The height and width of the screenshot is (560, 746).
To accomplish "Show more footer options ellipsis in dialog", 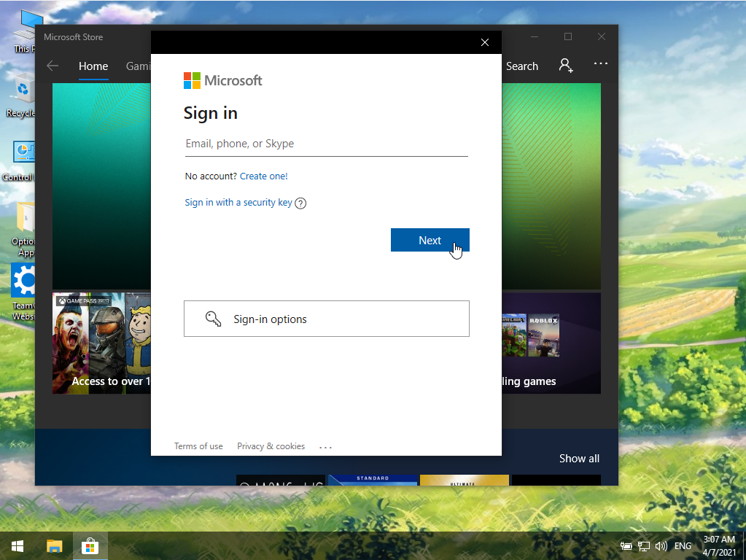I will (325, 447).
